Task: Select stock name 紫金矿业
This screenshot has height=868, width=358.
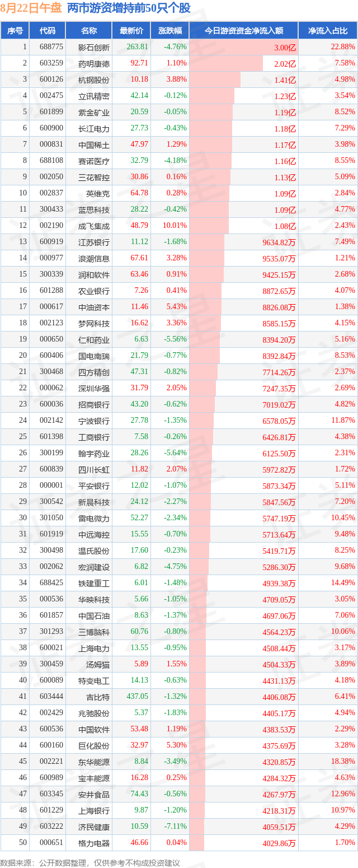Action: 94,113
